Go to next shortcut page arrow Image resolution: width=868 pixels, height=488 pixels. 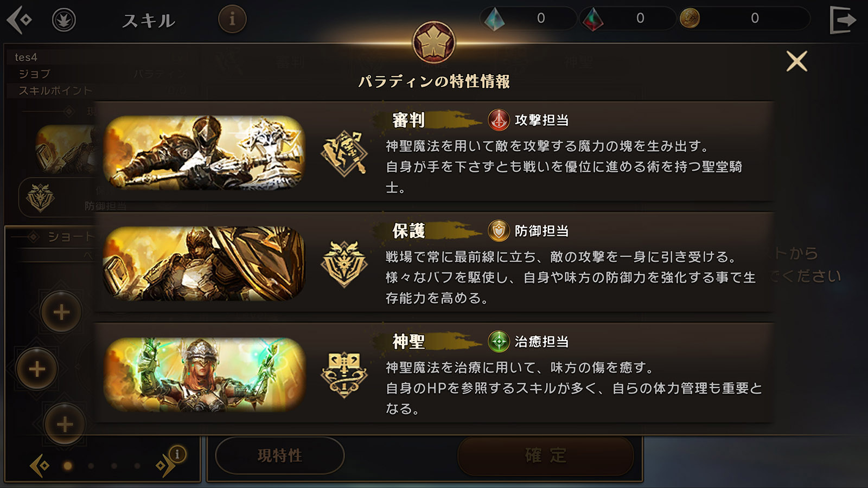tap(164, 466)
